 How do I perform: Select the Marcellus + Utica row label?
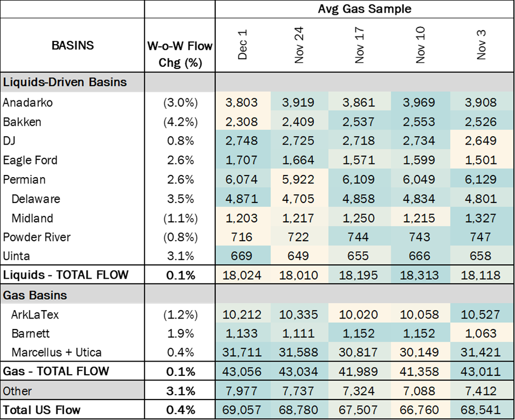click(56, 352)
